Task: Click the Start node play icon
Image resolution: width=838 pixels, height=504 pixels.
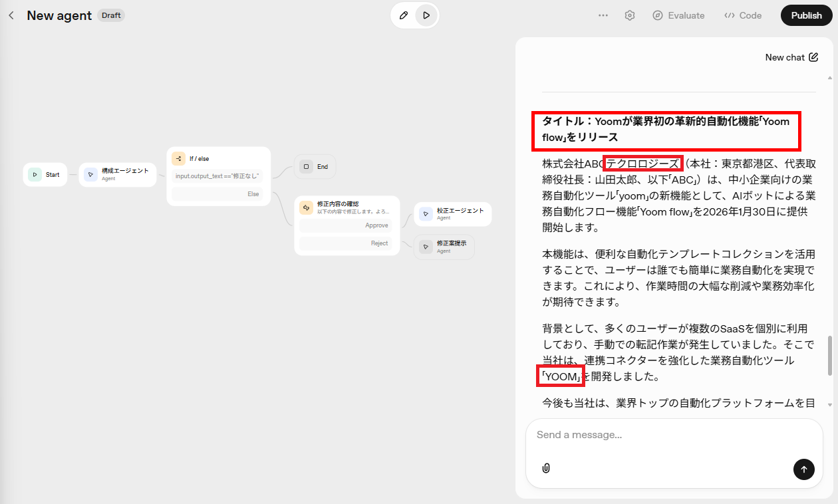Action: (35, 175)
